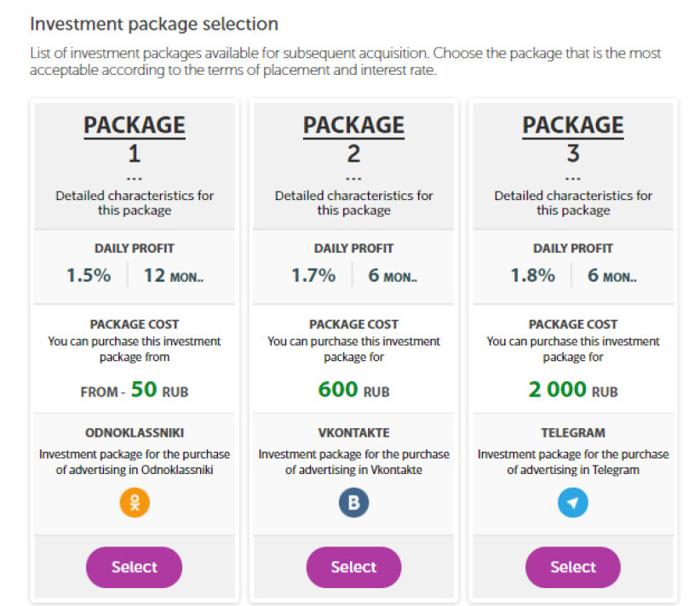The image size is (700, 606).
Task: Select Package 2 with purple button
Action: click(353, 567)
